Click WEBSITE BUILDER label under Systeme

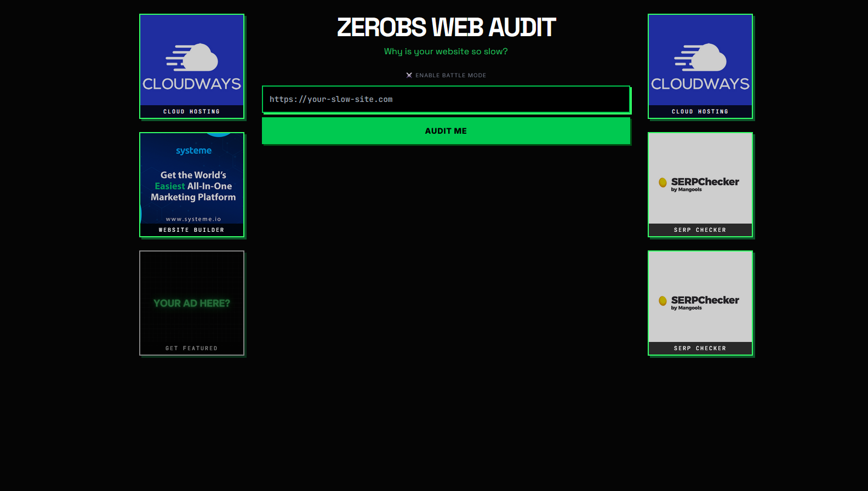(192, 230)
